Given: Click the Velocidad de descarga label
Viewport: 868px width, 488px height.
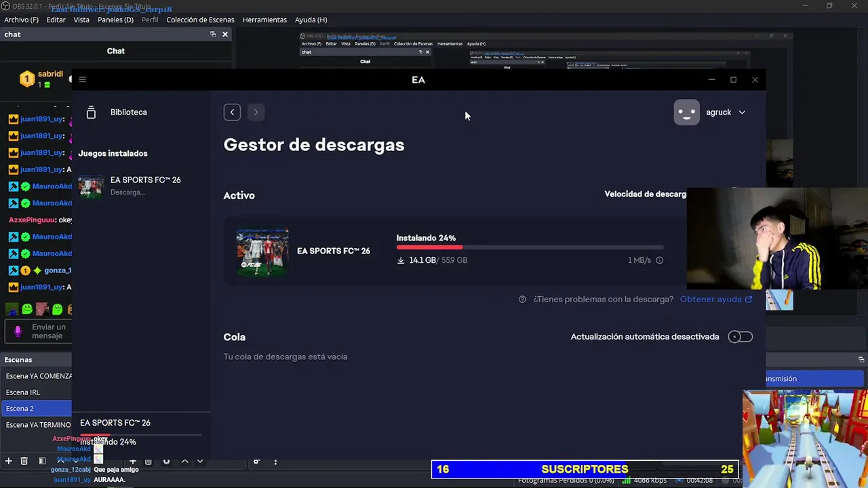Looking at the screenshot, I should click(645, 194).
